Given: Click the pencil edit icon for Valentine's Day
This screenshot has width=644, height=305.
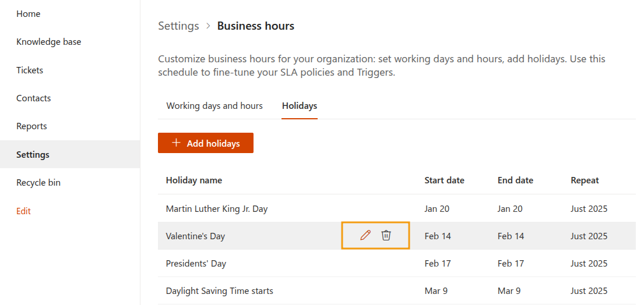Looking at the screenshot, I should [x=365, y=236].
